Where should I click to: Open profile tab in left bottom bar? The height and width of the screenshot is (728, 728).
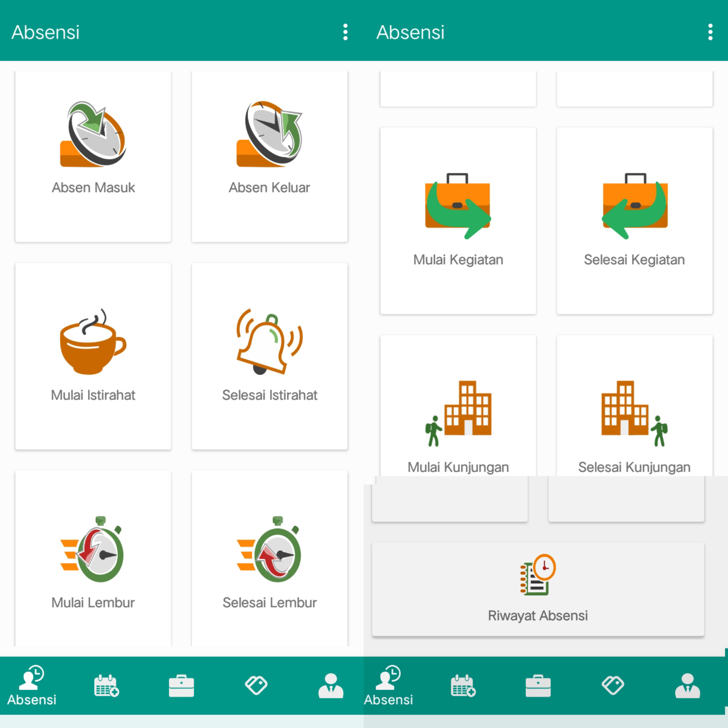331,686
